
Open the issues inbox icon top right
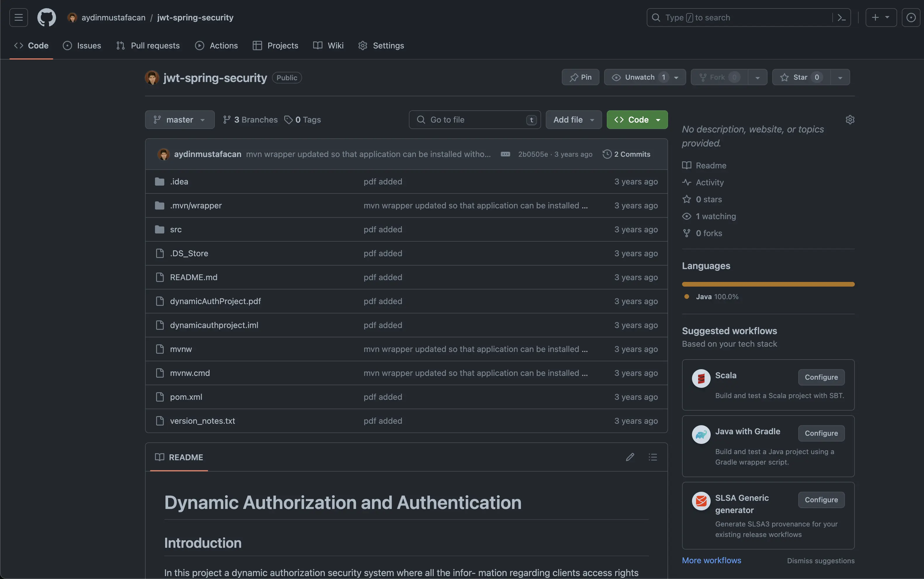pos(911,18)
